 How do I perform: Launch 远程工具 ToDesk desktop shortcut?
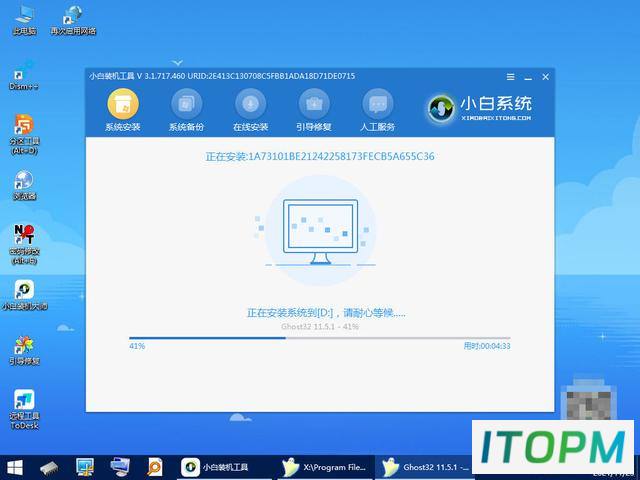24,409
